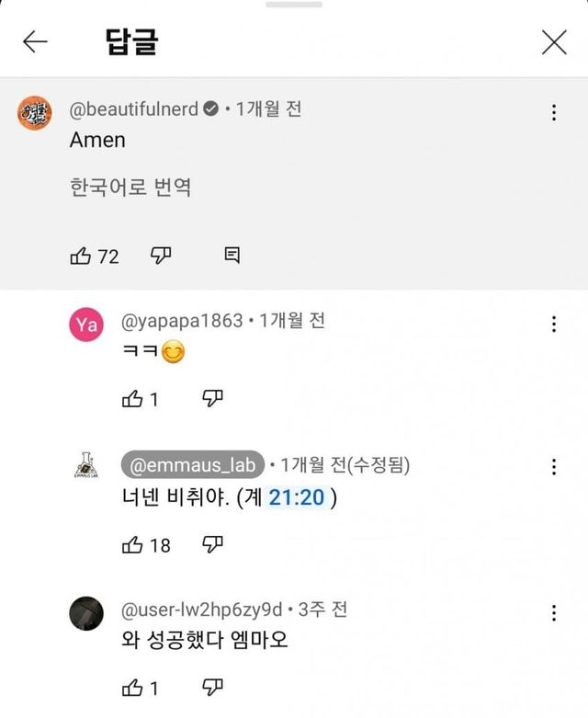Open more options for @user-lw2hp6zy9d reply
The image size is (588, 718).
[554, 612]
